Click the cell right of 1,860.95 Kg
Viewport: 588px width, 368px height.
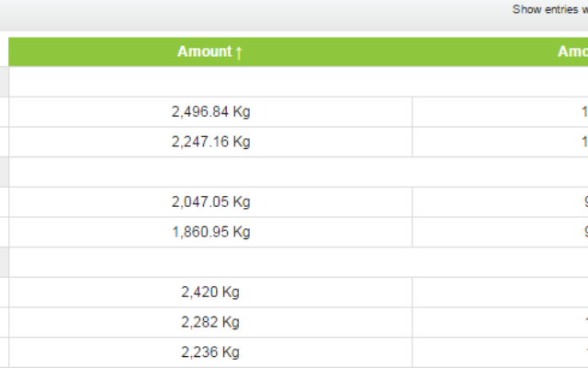pyautogui.click(x=500, y=232)
